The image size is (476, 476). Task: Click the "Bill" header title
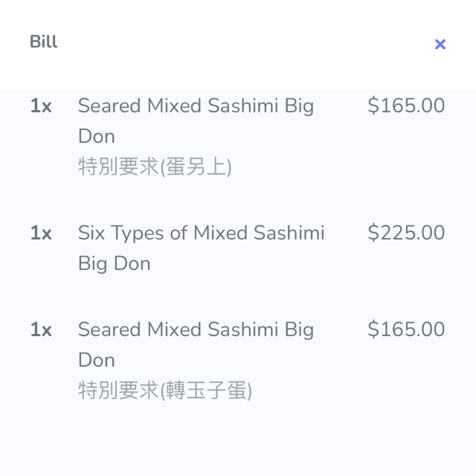44,42
